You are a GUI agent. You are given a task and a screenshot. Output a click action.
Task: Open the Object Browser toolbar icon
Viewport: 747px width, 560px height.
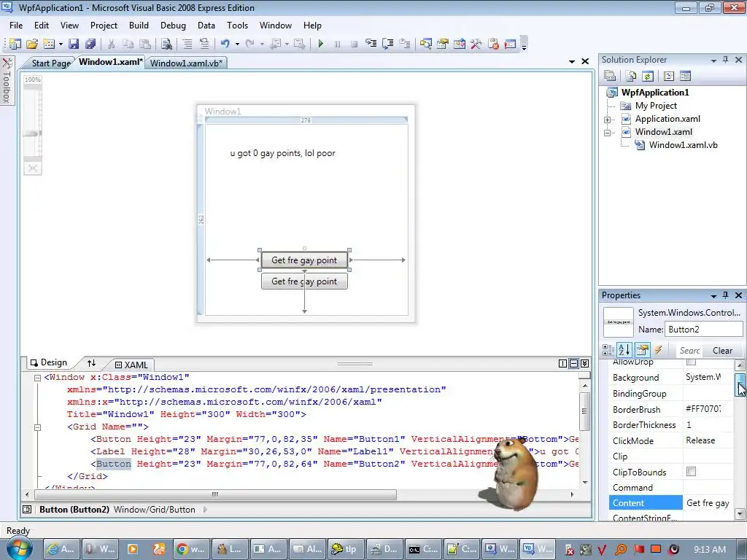click(460, 44)
